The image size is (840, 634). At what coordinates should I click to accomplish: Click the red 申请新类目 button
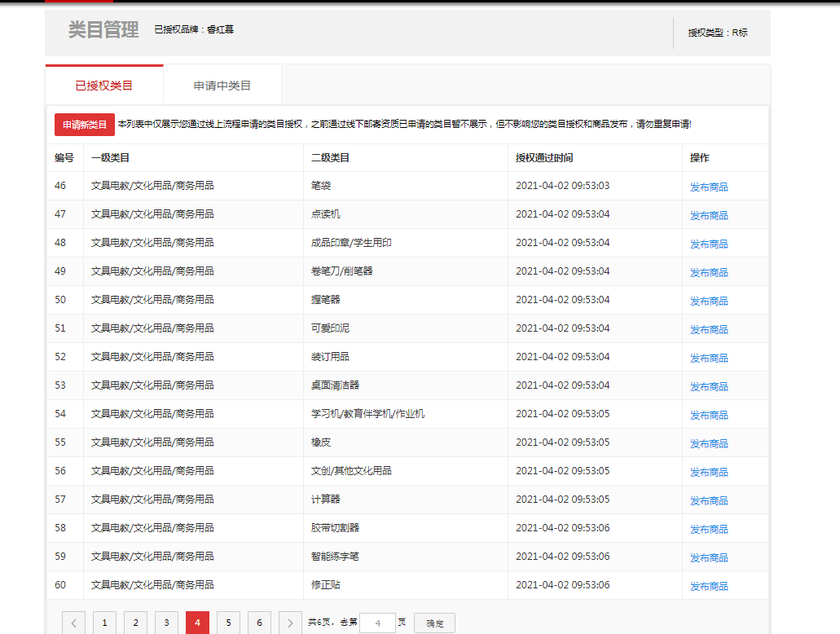pyautogui.click(x=84, y=125)
